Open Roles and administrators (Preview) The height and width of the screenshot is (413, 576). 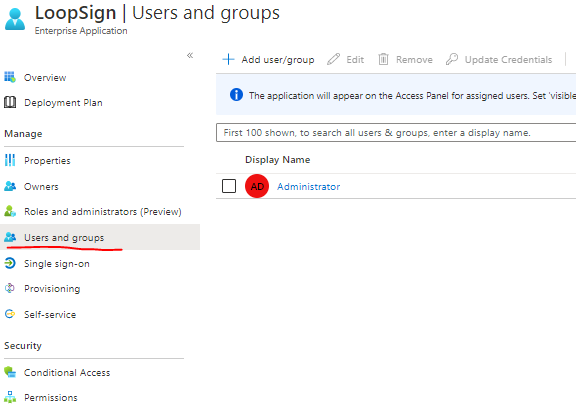point(103,212)
